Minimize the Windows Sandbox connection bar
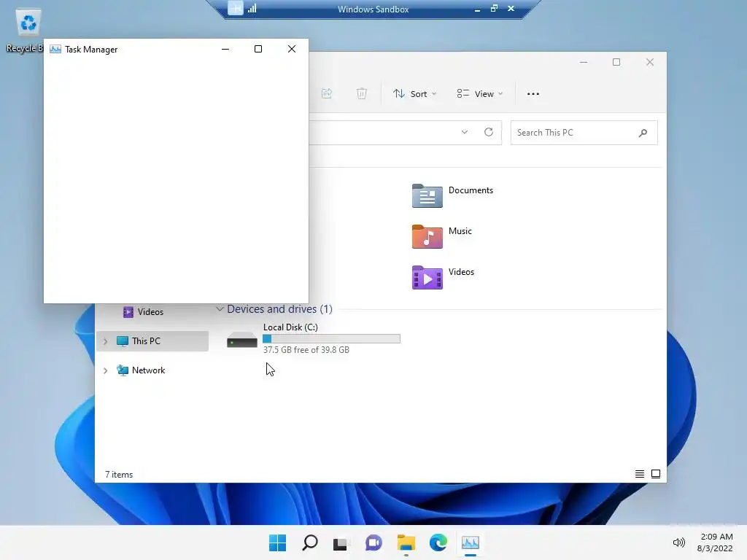 pyautogui.click(x=477, y=9)
